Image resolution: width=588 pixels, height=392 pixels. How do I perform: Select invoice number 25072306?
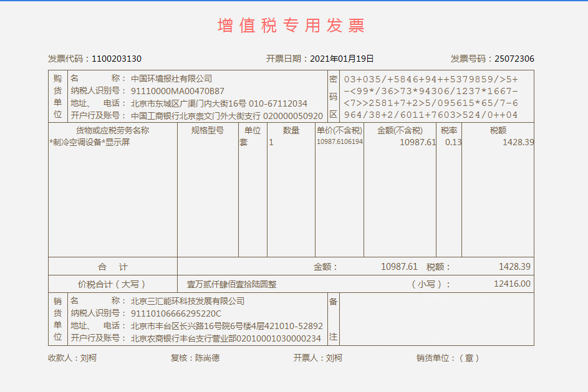514,59
